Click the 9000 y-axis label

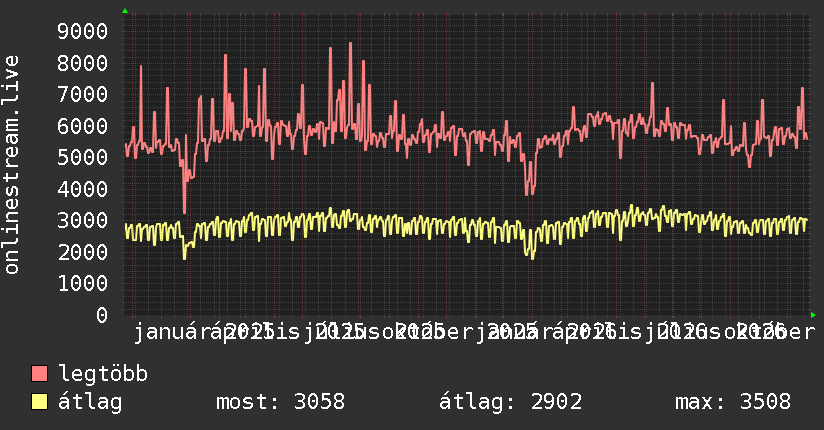click(83, 32)
